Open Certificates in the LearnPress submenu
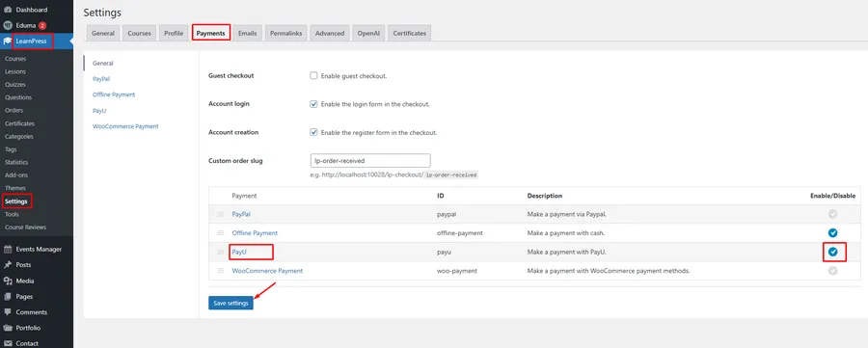Viewport: 868px width, 348px height. click(19, 123)
